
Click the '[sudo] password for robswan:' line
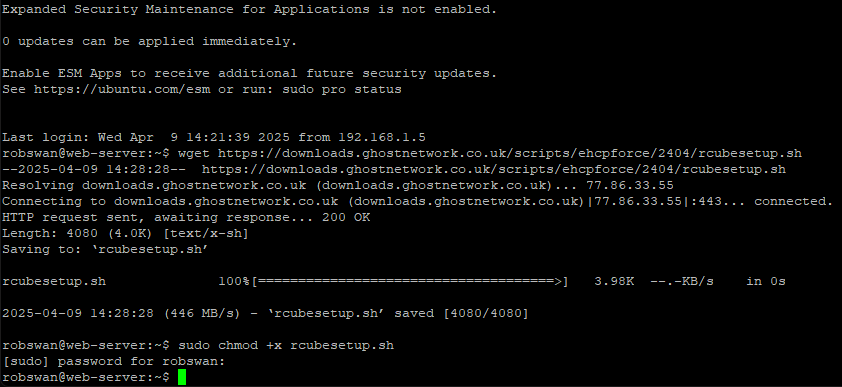pyautogui.click(x=114, y=361)
